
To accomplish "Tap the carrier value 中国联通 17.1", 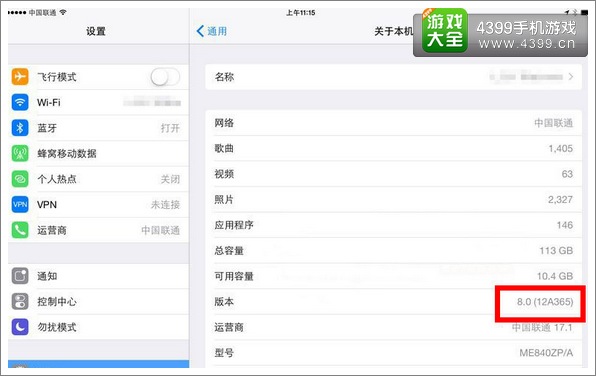I will (x=542, y=327).
